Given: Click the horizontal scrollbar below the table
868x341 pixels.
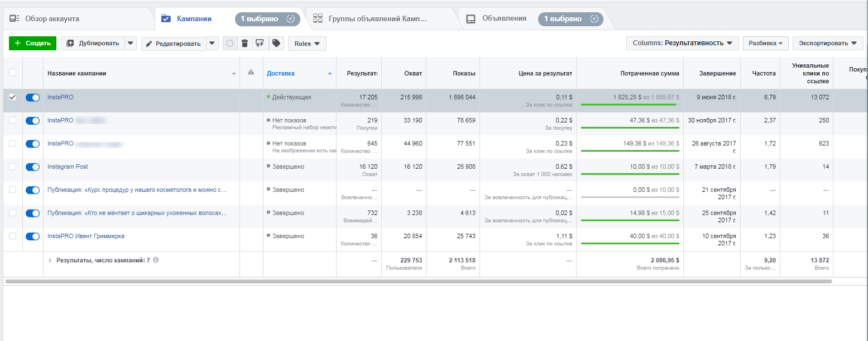Looking at the screenshot, I should [x=419, y=281].
